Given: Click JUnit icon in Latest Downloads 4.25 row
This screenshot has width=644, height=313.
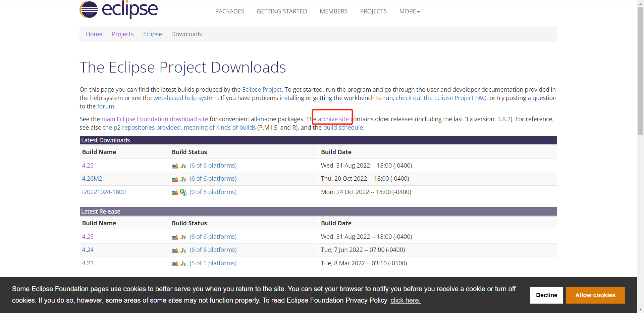Looking at the screenshot, I should pyautogui.click(x=183, y=166).
